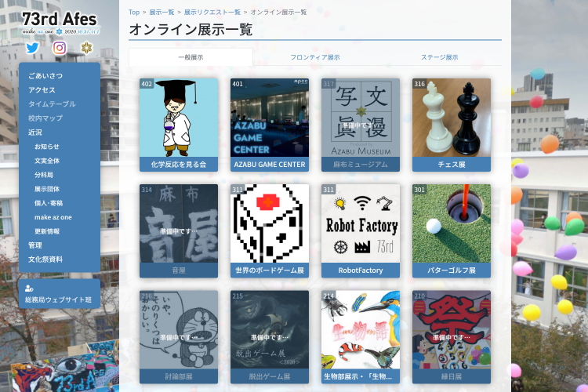Image resolution: width=588 pixels, height=392 pixels.
Task: Click the RobotFactory caption
Action: 361,270
